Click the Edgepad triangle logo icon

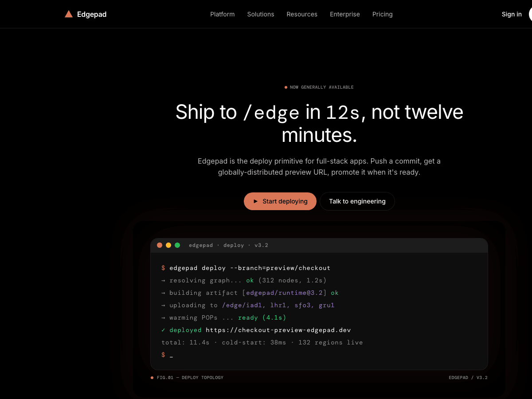pos(69,14)
